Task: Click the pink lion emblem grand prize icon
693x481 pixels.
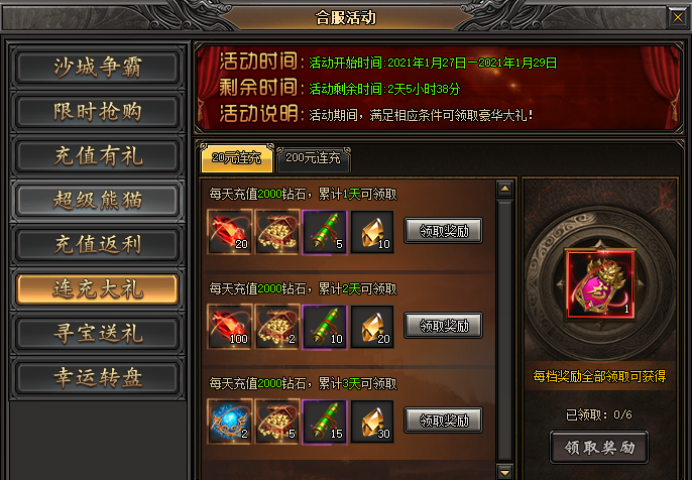Action: pyautogui.click(x=601, y=284)
